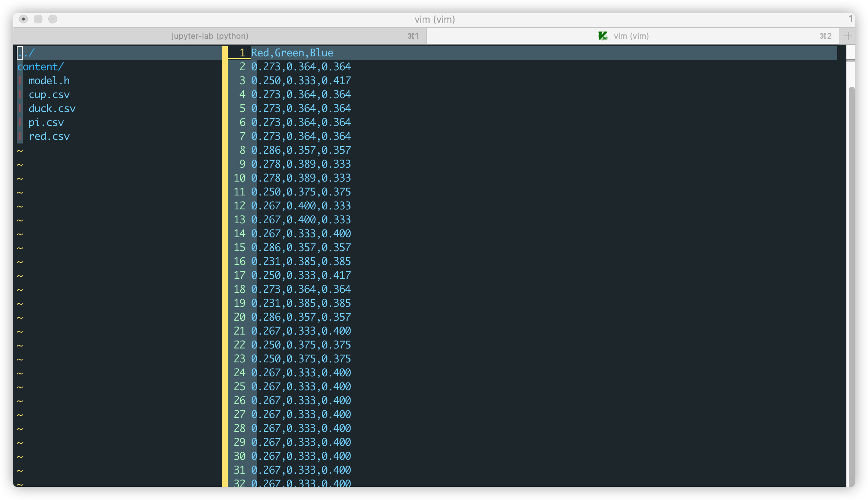Open duck.csv in the file tree

click(x=52, y=108)
